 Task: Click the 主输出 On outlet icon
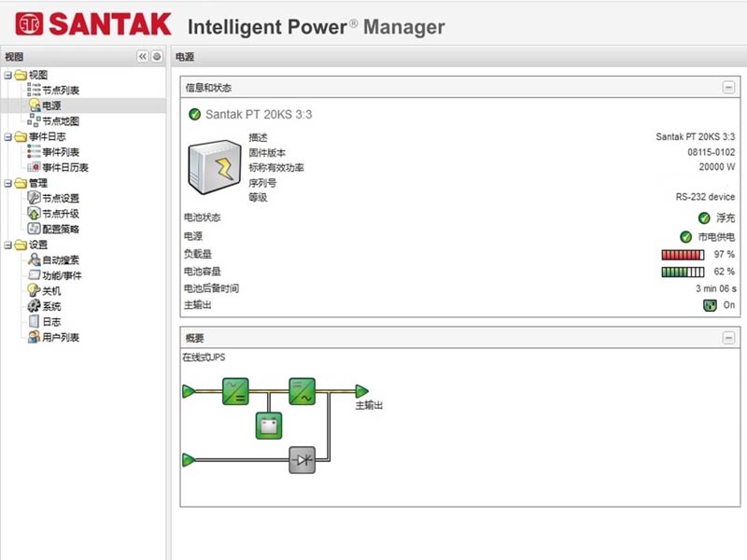710,305
